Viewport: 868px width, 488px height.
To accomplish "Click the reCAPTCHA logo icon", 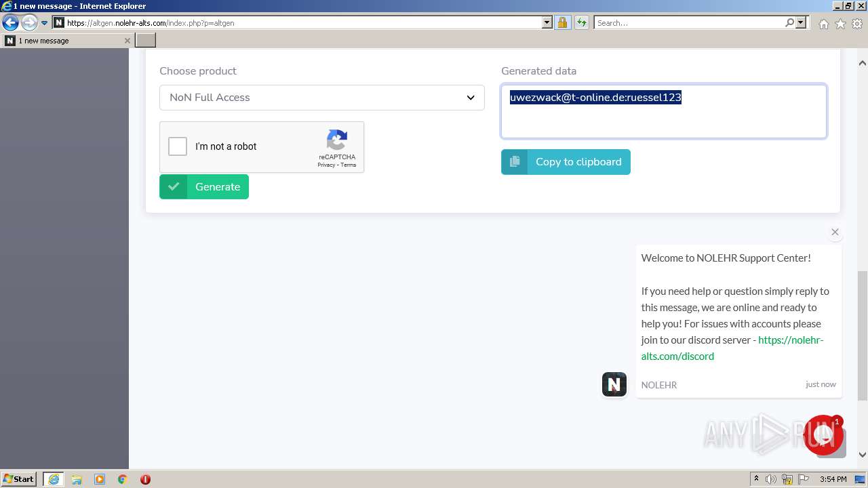I will (x=337, y=140).
